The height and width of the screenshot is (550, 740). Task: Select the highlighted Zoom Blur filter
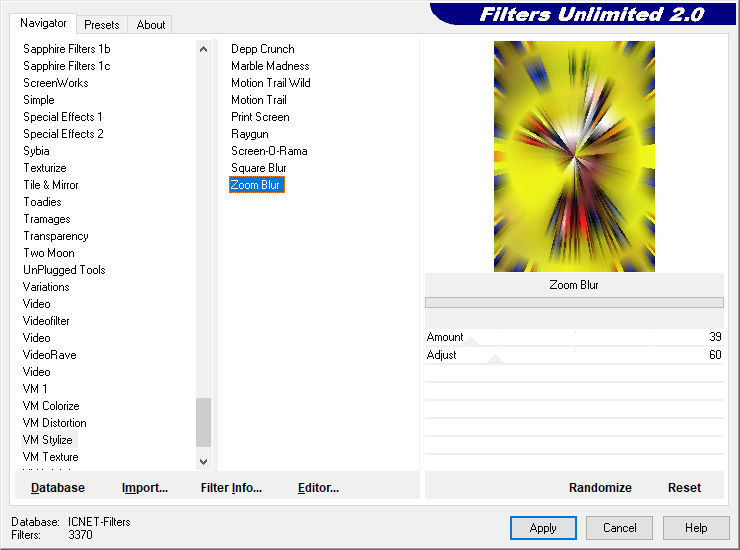click(x=256, y=185)
